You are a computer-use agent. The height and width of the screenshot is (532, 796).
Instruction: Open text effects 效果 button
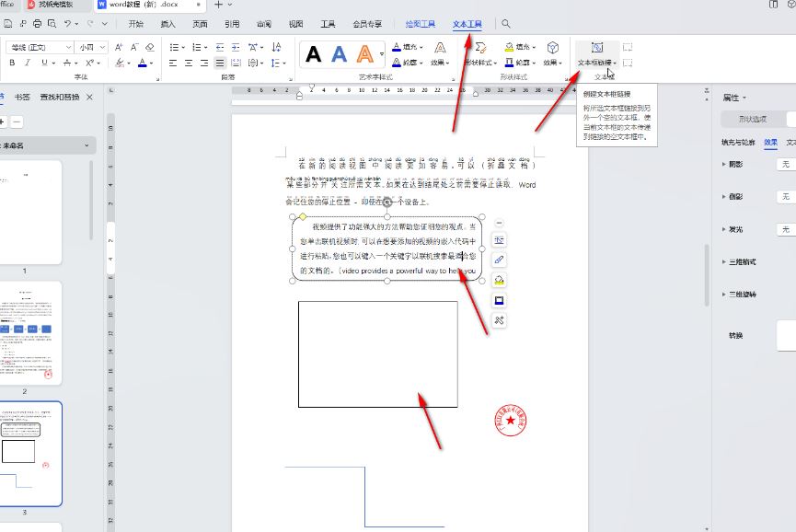pyautogui.click(x=440, y=53)
